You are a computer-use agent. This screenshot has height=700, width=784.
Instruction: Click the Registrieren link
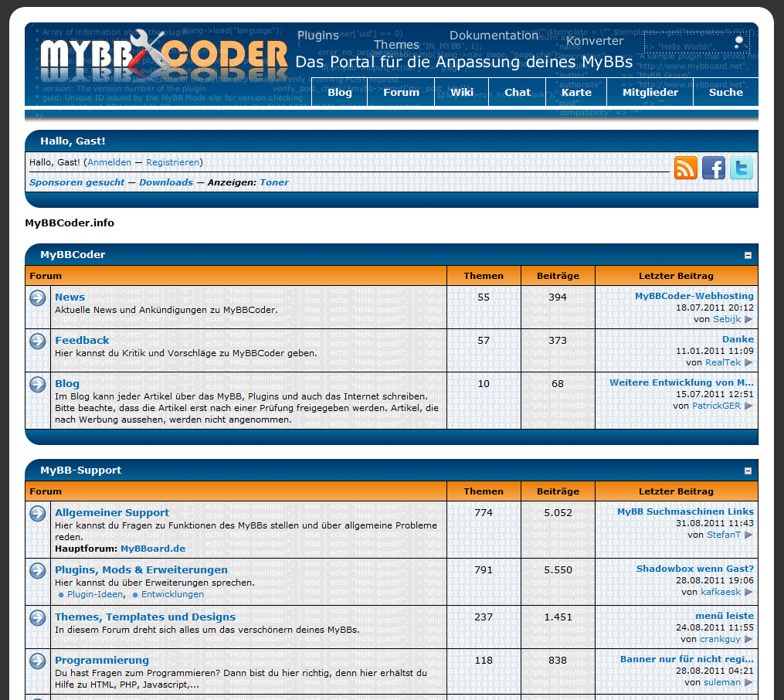(x=172, y=162)
